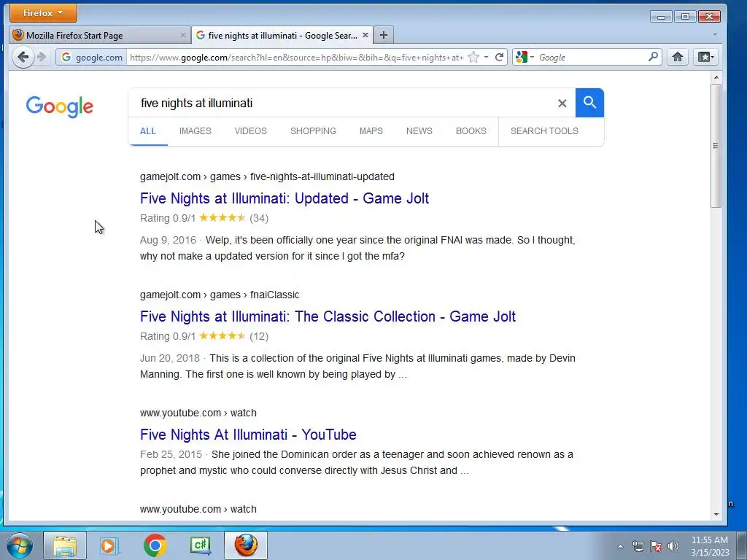
Task: Open the list all tabs arrow
Action: 715,35
